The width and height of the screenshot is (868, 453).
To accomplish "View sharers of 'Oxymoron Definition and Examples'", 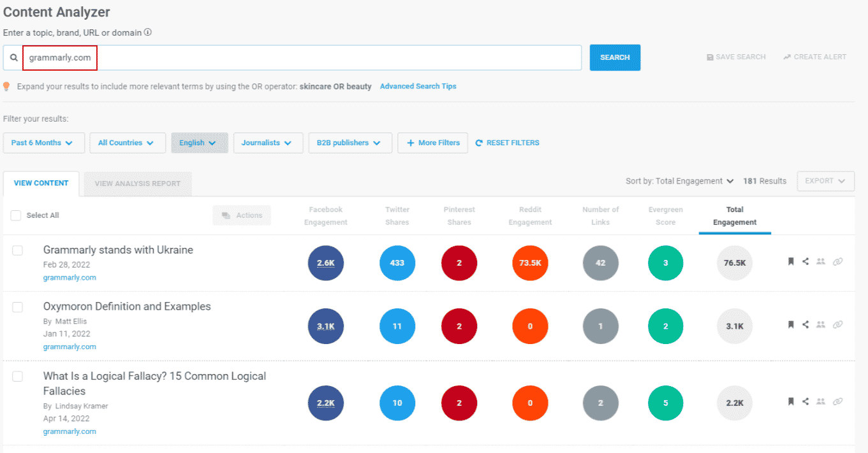I will point(821,324).
